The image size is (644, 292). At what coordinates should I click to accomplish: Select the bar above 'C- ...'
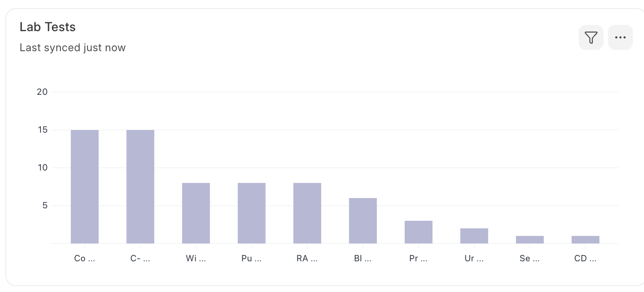pos(140,187)
